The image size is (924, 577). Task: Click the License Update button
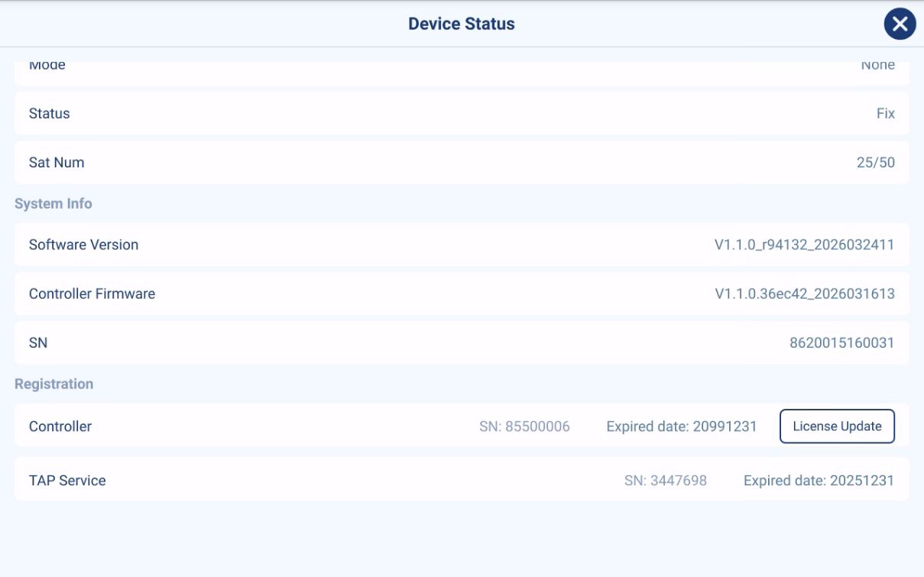pyautogui.click(x=837, y=426)
